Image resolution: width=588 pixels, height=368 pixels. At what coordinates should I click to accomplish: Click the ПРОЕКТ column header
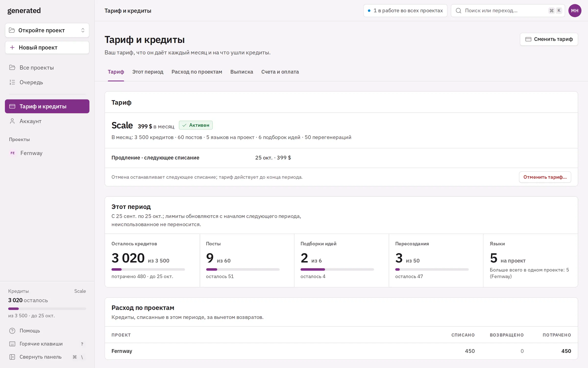(121, 335)
